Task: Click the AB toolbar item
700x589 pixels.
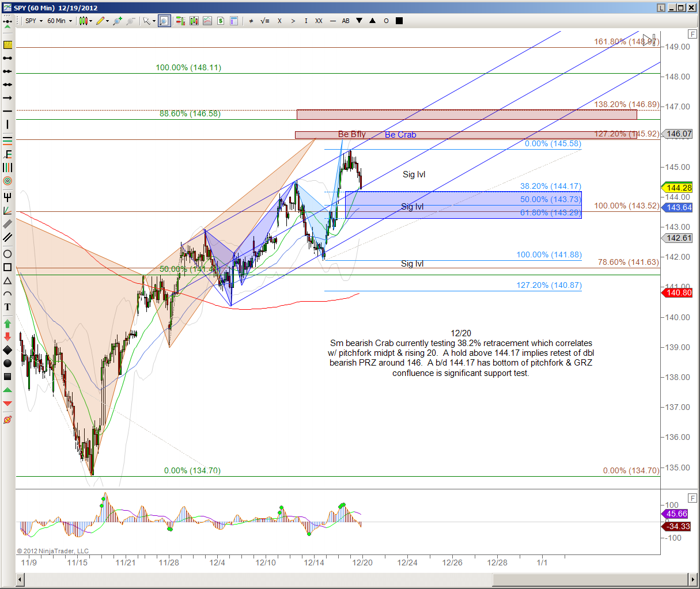Action: point(346,21)
